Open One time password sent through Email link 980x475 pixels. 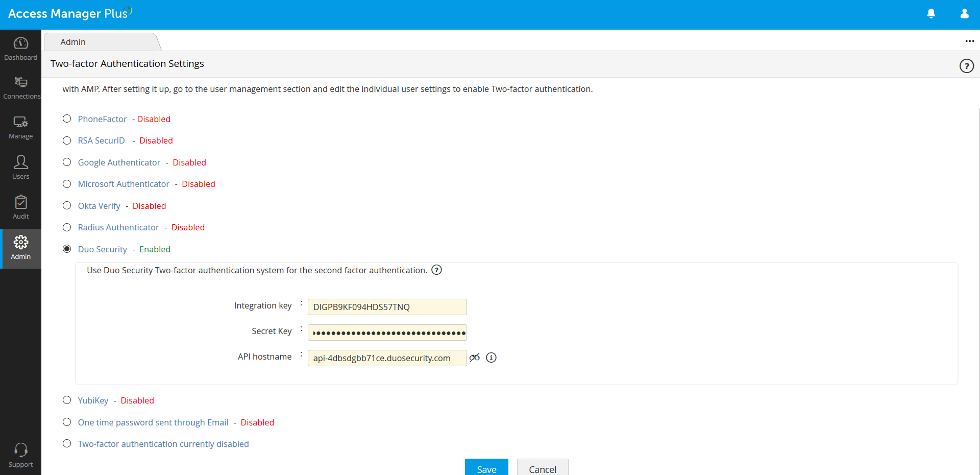click(153, 422)
